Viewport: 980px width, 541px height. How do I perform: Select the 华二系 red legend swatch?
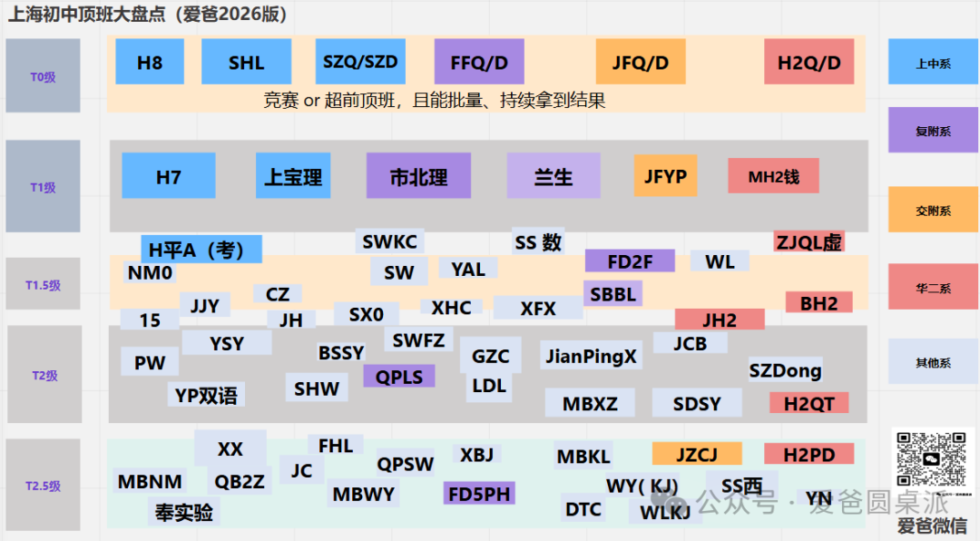[x=933, y=287]
